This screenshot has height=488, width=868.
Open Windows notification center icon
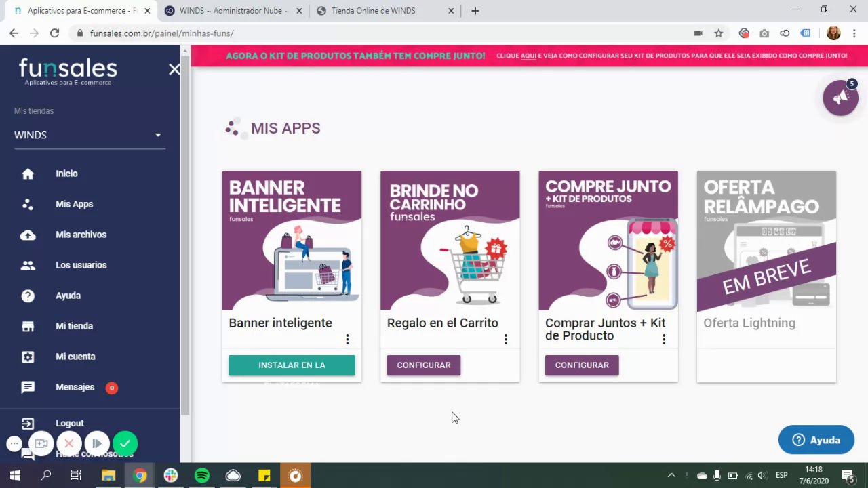point(847,475)
